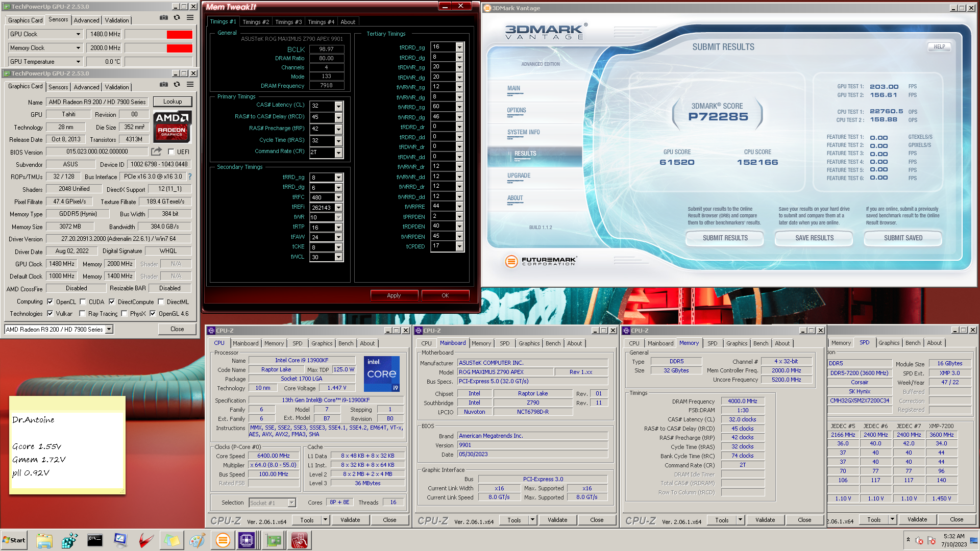Show hidden tray icons arrow
The width and height of the screenshot is (980, 551).
(x=908, y=539)
